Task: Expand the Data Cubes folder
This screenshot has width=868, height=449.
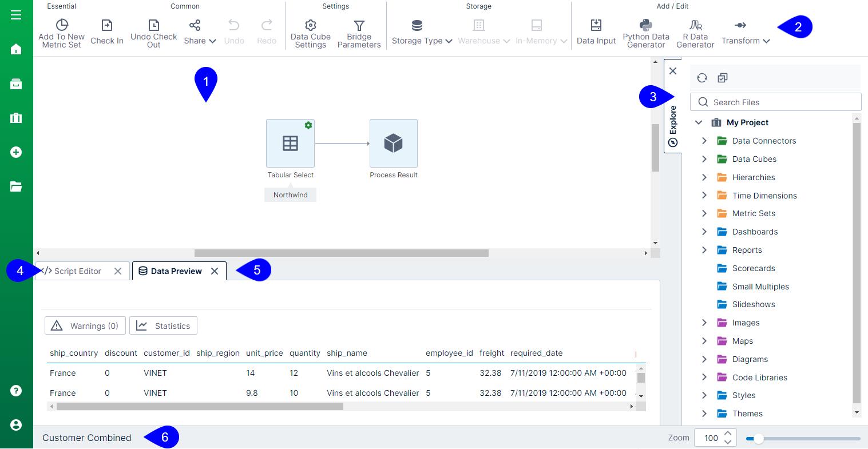Action: (704, 159)
